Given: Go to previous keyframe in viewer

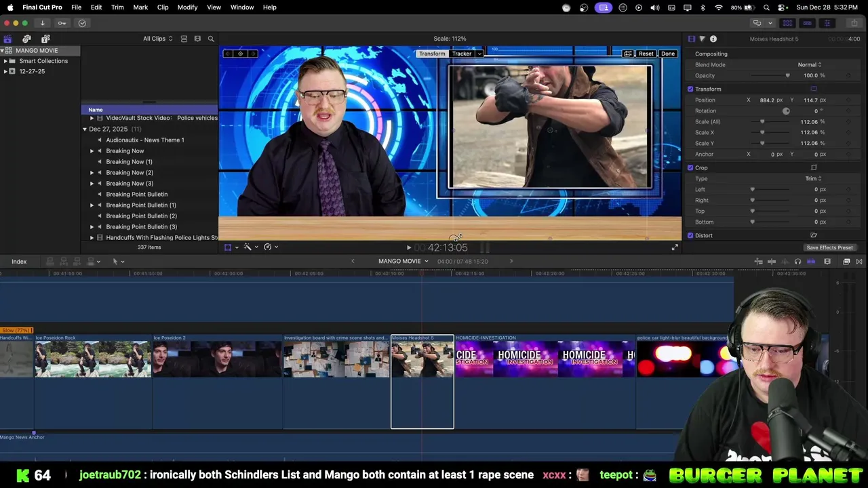Looking at the screenshot, I should [229, 54].
